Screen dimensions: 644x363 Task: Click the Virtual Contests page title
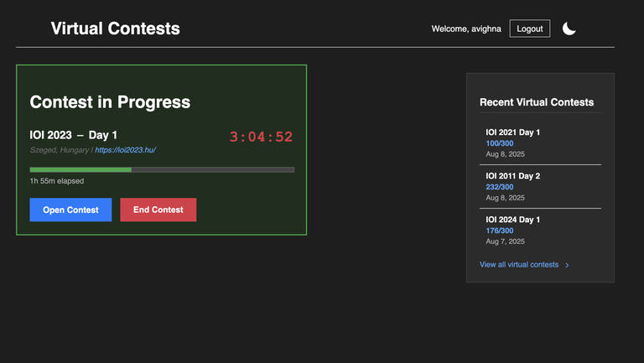tap(116, 29)
